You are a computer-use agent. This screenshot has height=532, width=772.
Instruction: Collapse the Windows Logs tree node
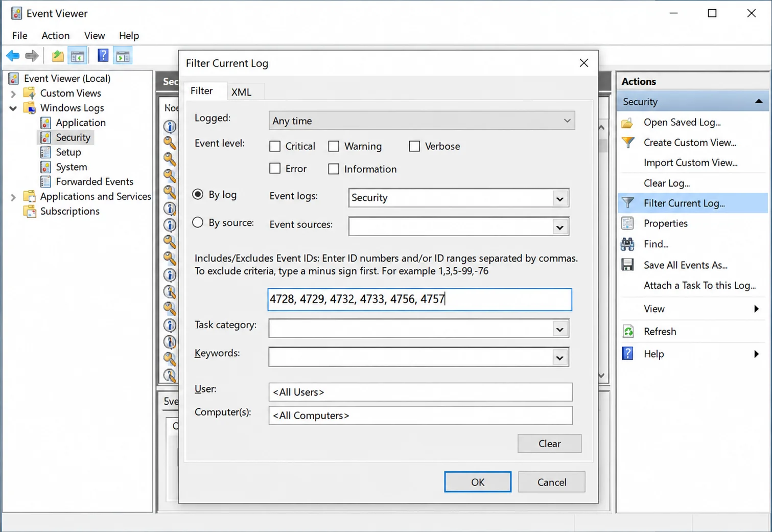click(x=13, y=108)
